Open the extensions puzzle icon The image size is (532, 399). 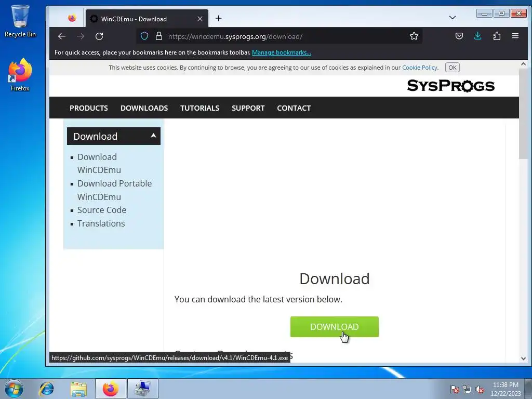497,36
